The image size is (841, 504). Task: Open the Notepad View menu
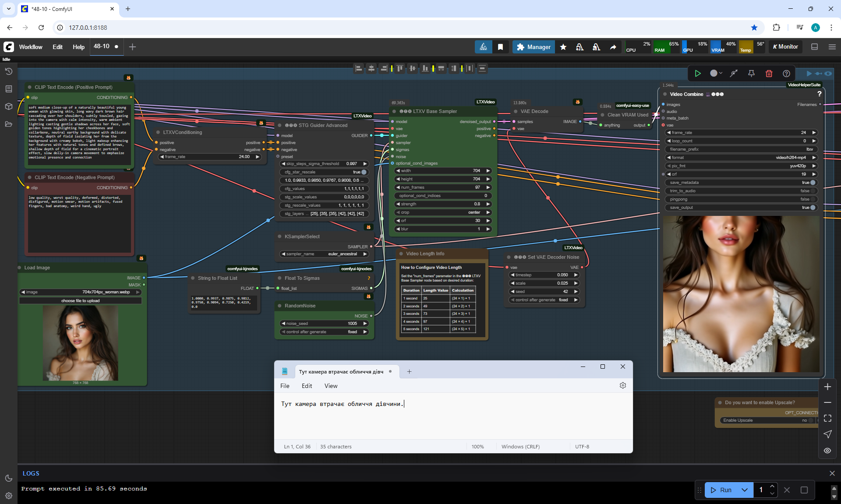331,386
